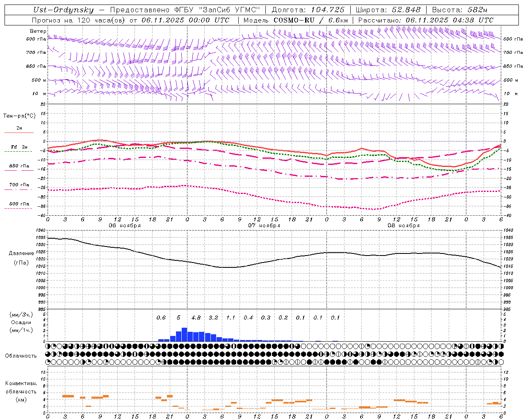Click the 'Широта: 52.848' latitude field
Screen dimensions: 525x420
pyautogui.click(x=388, y=10)
